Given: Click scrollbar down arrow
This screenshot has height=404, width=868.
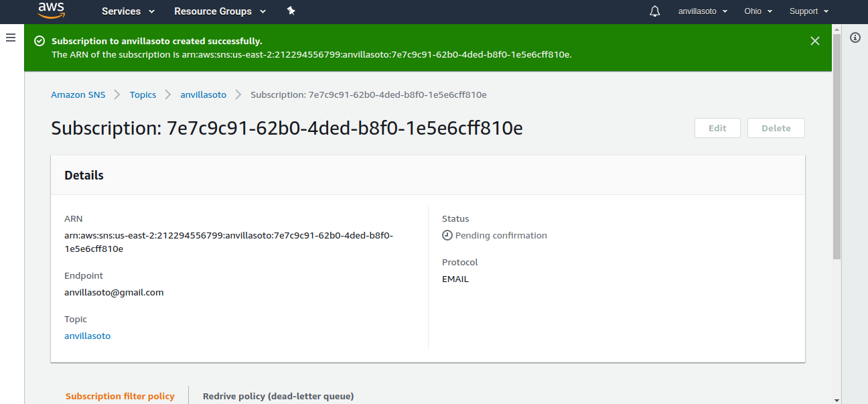Looking at the screenshot, I should tap(837, 399).
